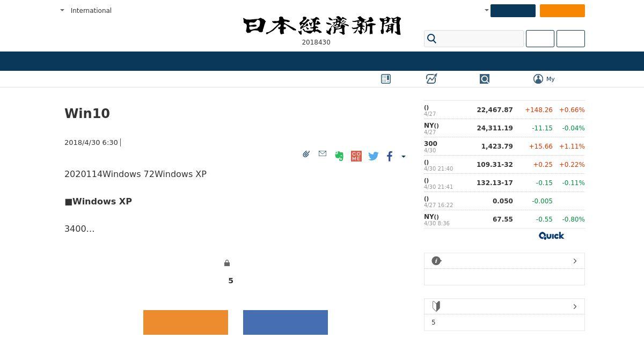Click the +0.66% change value
Viewport: 644px width, 338px height.
pyautogui.click(x=572, y=110)
